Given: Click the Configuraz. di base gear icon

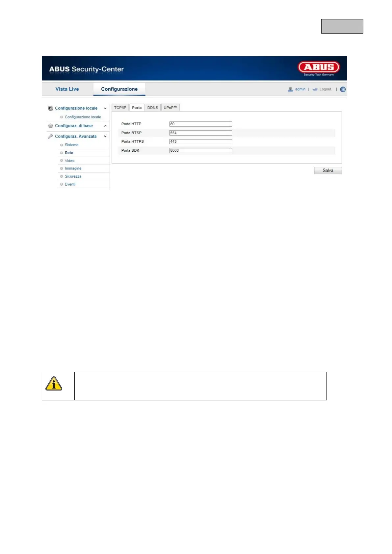Looking at the screenshot, I should (51, 126).
